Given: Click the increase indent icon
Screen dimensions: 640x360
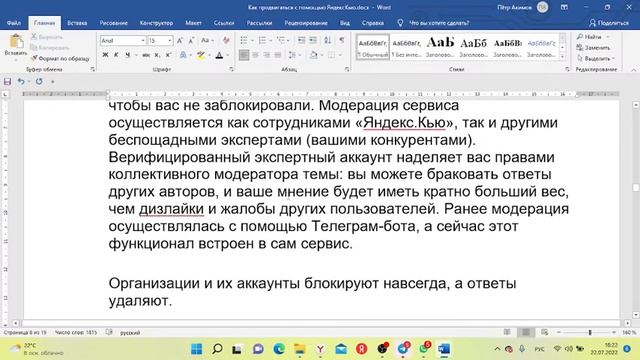Looking at the screenshot, I should pyautogui.click(x=313, y=40).
